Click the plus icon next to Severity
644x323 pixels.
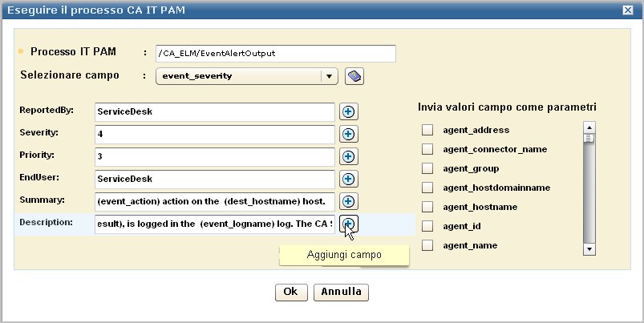click(x=348, y=135)
